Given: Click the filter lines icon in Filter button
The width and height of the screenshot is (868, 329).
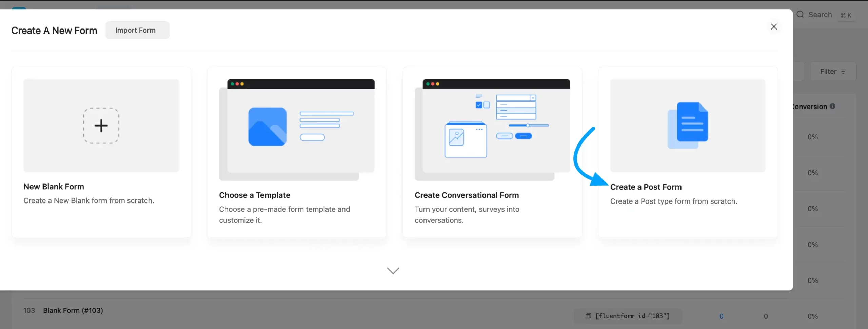Looking at the screenshot, I should (x=843, y=72).
